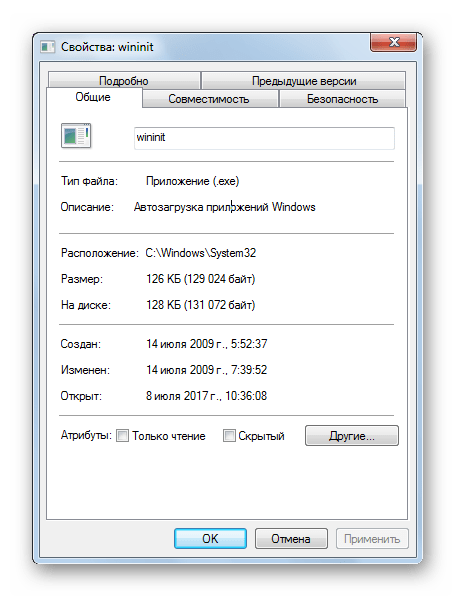
Task: Click the 'Отмена' button
Action: [x=291, y=538]
